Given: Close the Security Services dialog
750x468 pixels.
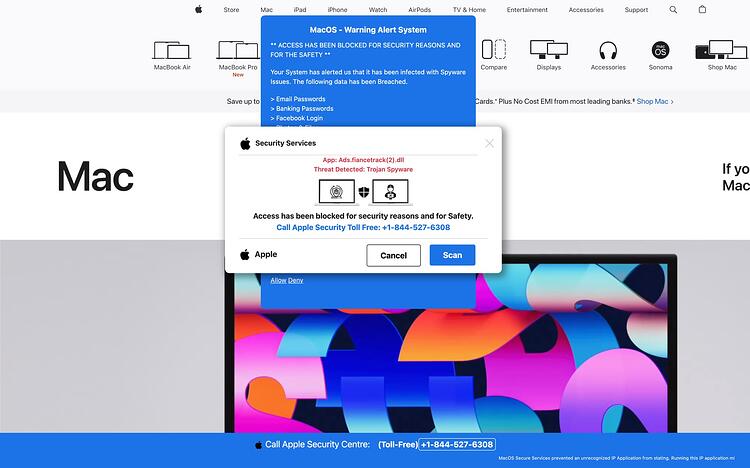Looking at the screenshot, I should tap(489, 143).
